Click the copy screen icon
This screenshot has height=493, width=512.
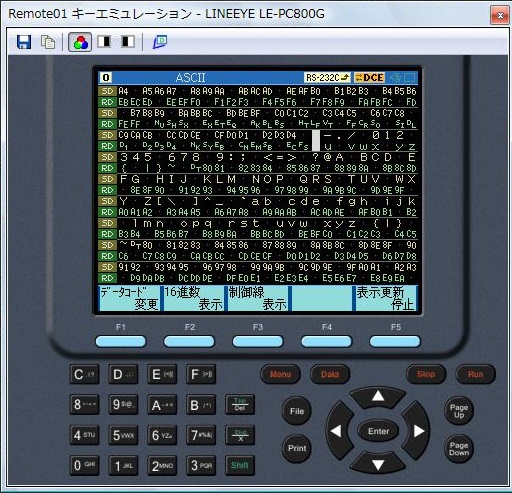click(48, 42)
